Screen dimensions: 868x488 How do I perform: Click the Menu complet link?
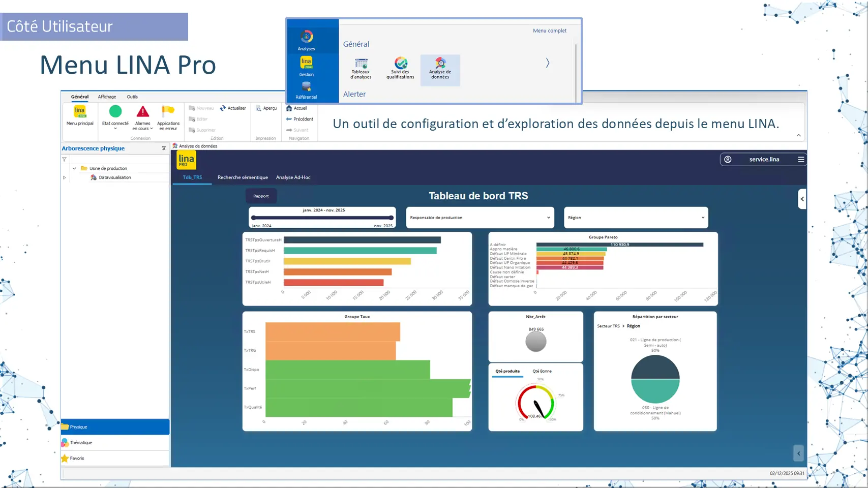click(x=549, y=31)
